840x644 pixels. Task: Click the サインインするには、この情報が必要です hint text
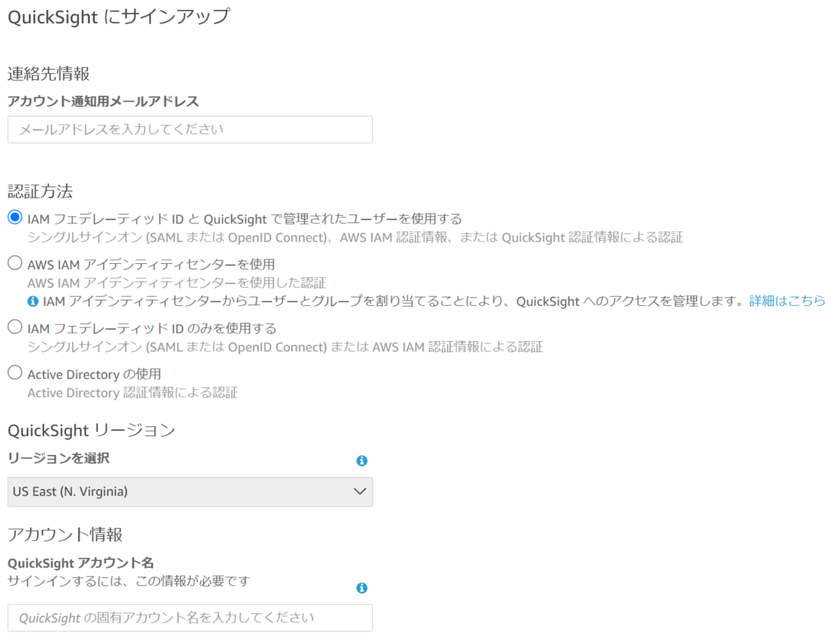click(x=128, y=581)
